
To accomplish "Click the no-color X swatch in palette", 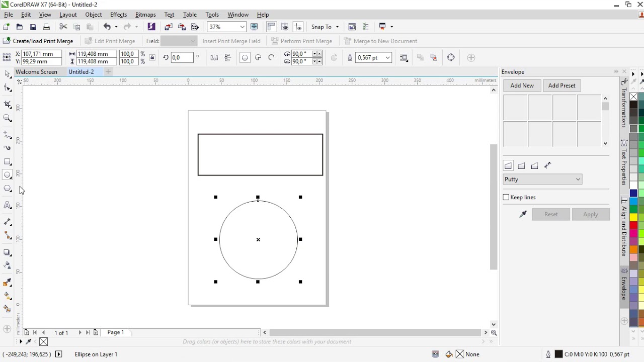I will 634,97.
